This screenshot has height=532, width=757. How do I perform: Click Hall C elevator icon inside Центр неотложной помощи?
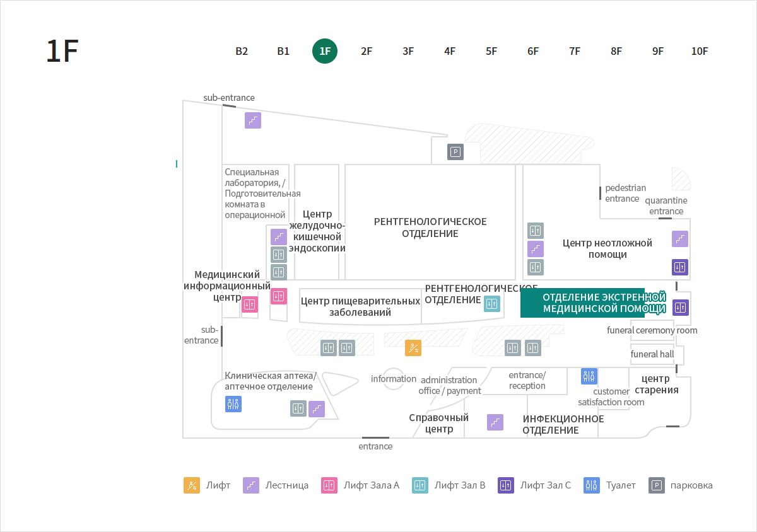pyautogui.click(x=680, y=267)
